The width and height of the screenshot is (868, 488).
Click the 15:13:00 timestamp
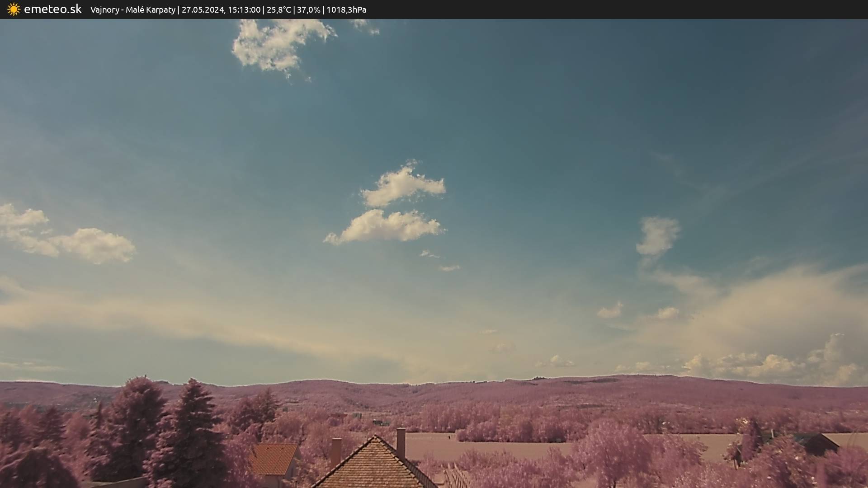click(x=244, y=9)
